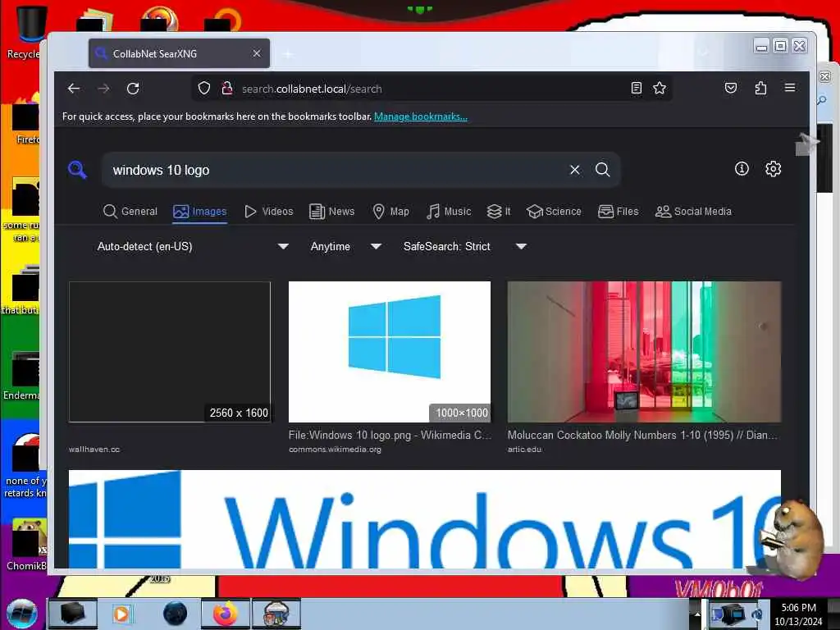Image resolution: width=840 pixels, height=630 pixels.
Task: Switch to the Files category
Action: point(619,212)
